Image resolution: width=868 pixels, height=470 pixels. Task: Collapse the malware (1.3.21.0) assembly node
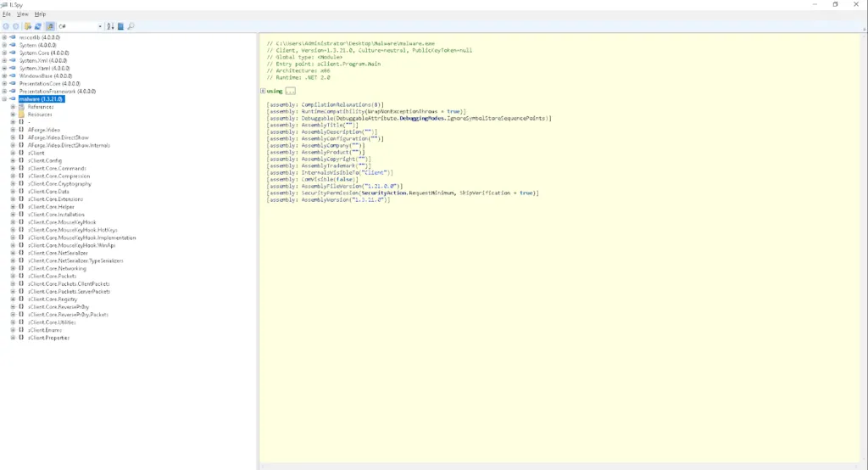coord(4,98)
